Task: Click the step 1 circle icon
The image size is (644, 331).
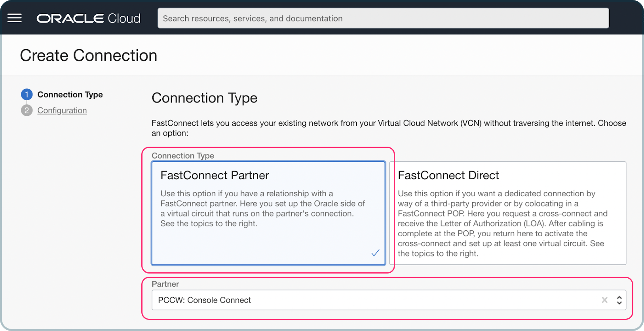Action: click(27, 94)
